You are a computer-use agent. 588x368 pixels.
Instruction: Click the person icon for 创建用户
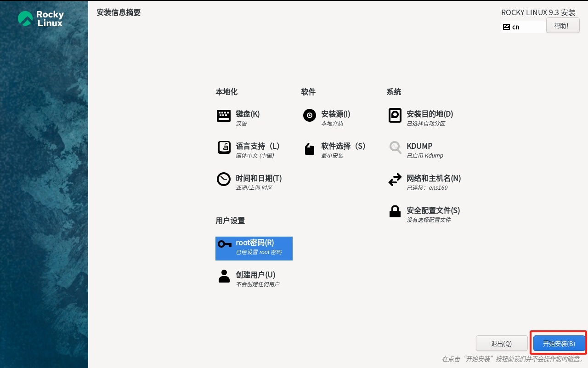[224, 276]
